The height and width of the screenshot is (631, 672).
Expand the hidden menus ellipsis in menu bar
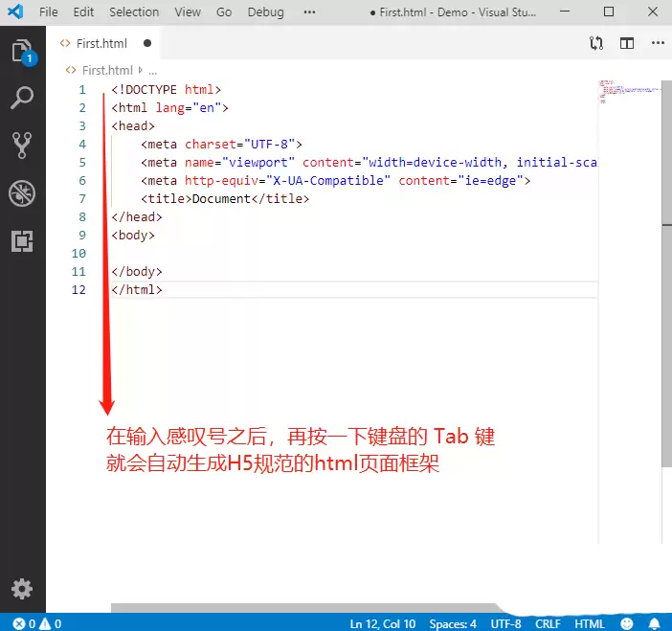pos(309,12)
